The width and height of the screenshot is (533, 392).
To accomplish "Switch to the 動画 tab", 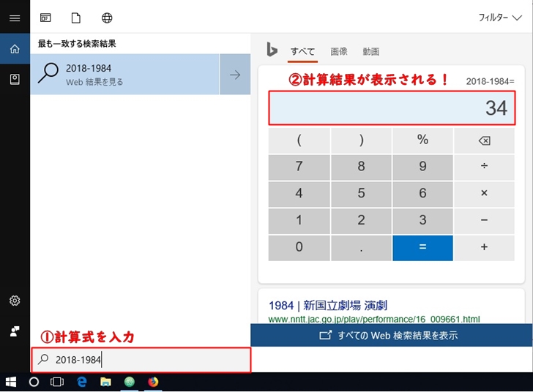I will point(370,51).
